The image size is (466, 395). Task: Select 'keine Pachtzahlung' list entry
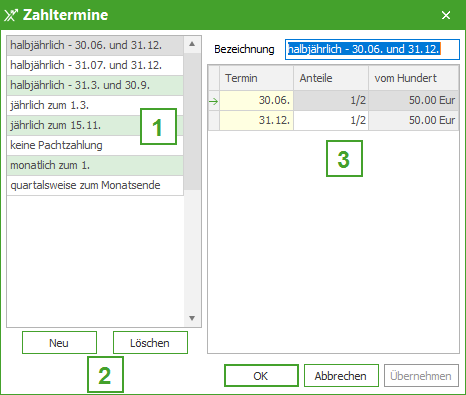(x=95, y=145)
